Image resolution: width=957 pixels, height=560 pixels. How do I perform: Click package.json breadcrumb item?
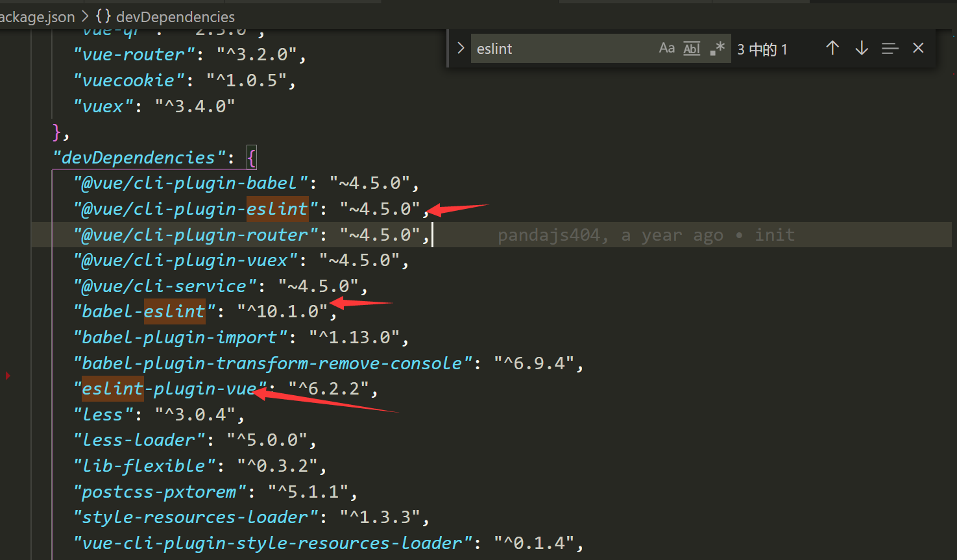[x=37, y=17]
